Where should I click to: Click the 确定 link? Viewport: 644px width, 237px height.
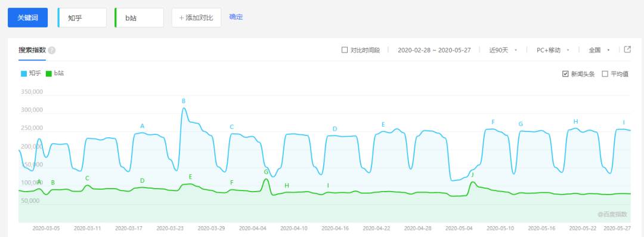[236, 17]
